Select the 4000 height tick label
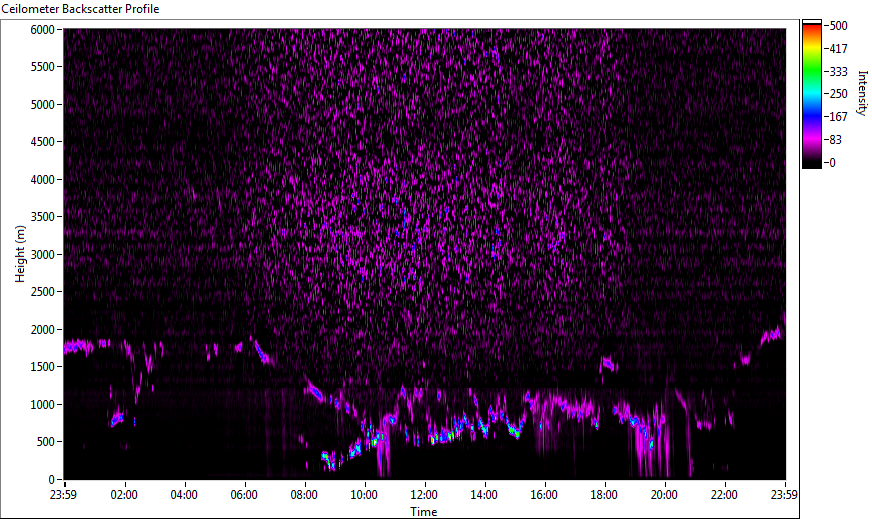Image resolution: width=872 pixels, height=519 pixels. 42,180
